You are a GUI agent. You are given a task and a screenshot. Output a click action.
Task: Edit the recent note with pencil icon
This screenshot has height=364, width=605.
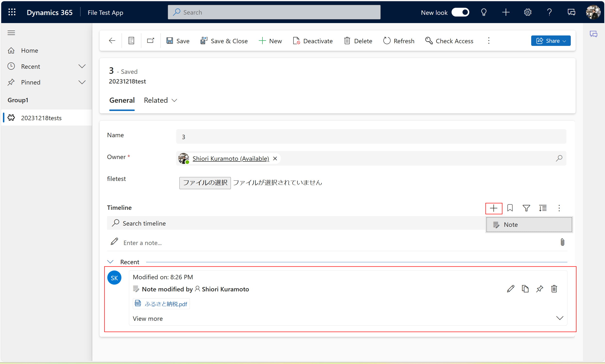(511, 289)
